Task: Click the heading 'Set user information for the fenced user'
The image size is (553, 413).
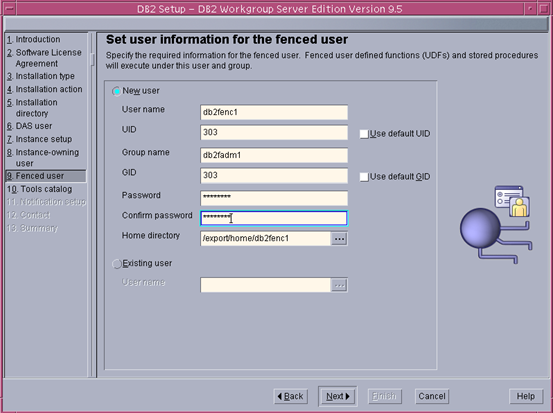Action: 227,40
